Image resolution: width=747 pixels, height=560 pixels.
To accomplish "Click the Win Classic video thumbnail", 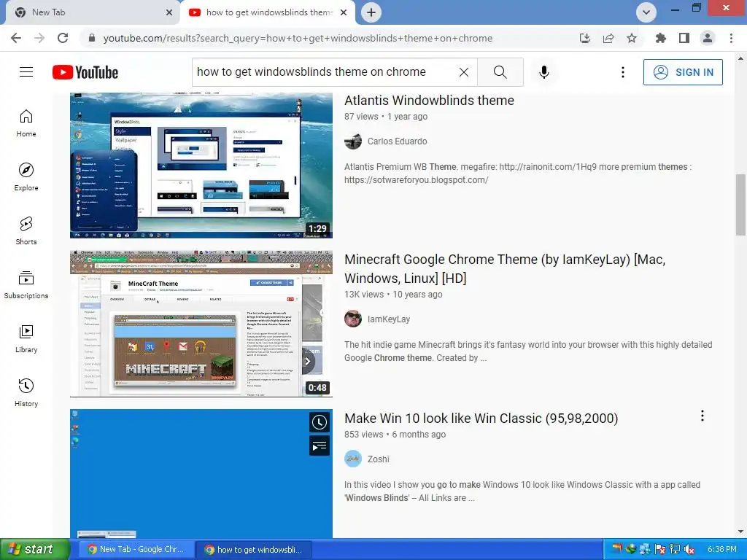I will 201,474.
